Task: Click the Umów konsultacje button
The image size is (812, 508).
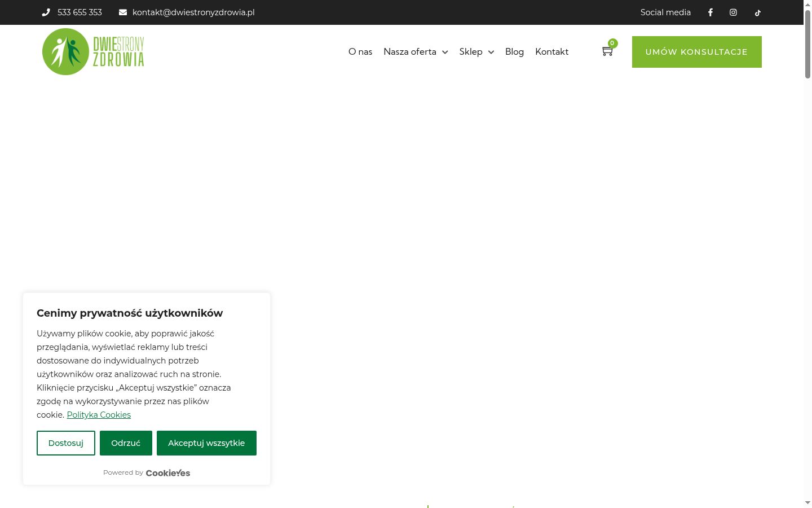Action: pos(697,52)
